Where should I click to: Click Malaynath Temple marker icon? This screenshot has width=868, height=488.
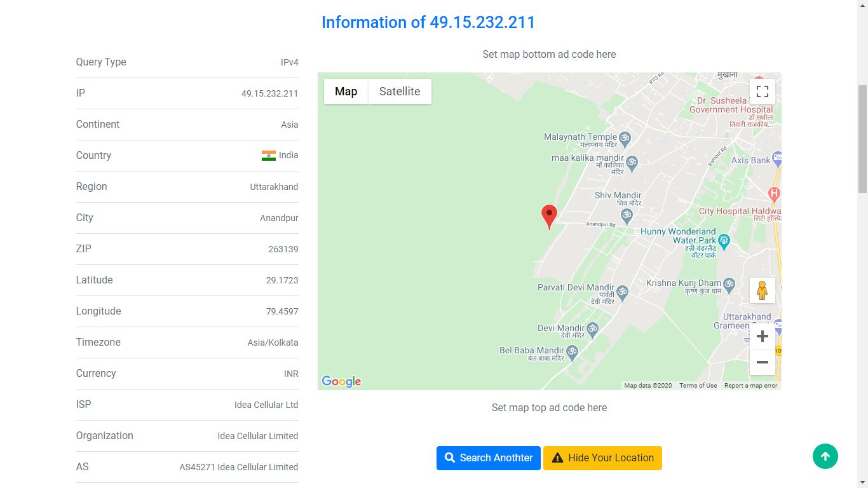(x=625, y=138)
